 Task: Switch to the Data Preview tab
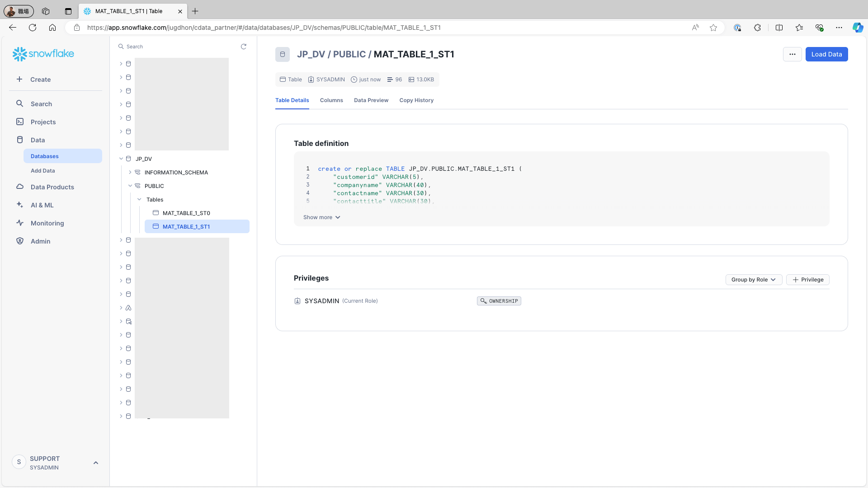click(x=371, y=100)
